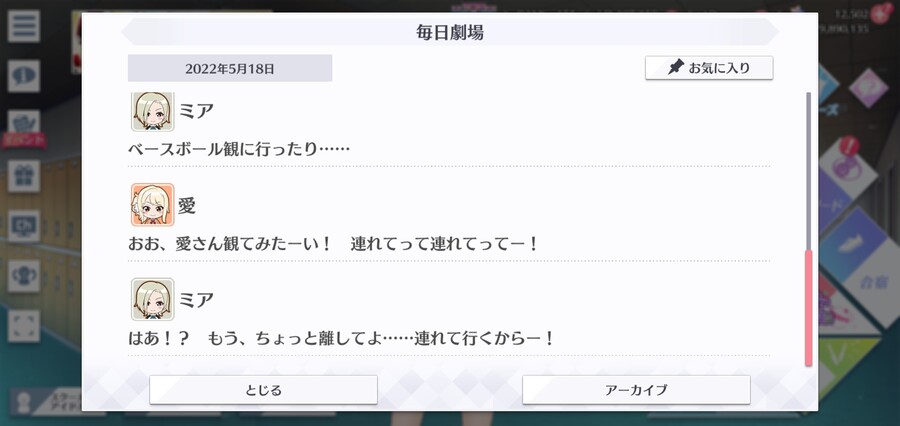Viewport: 900px width, 426px height.
Task: Toggle the fullscreen corners icon
Action: (24, 326)
